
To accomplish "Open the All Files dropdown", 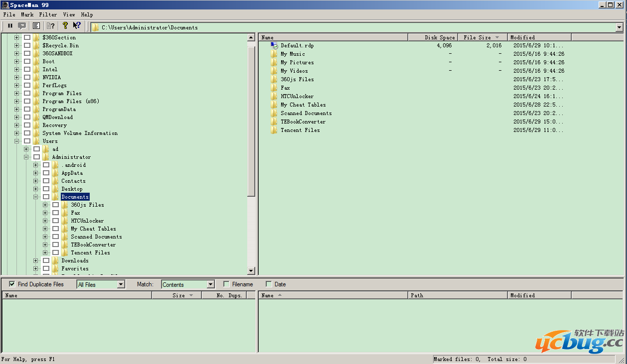I will [x=121, y=284].
